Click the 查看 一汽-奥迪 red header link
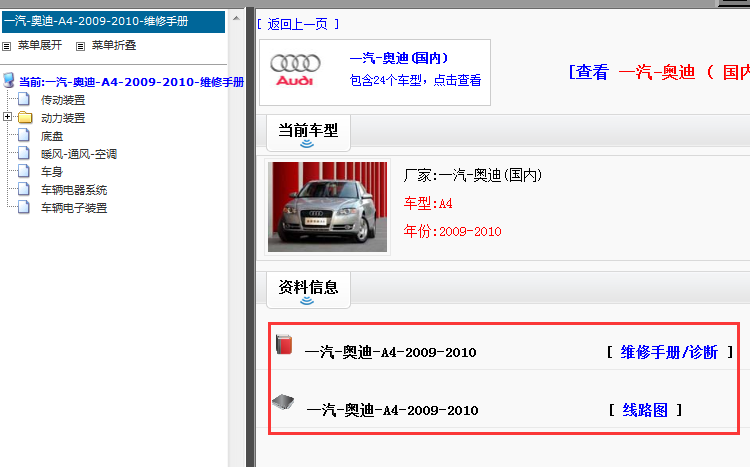The image size is (750, 467). [x=659, y=72]
